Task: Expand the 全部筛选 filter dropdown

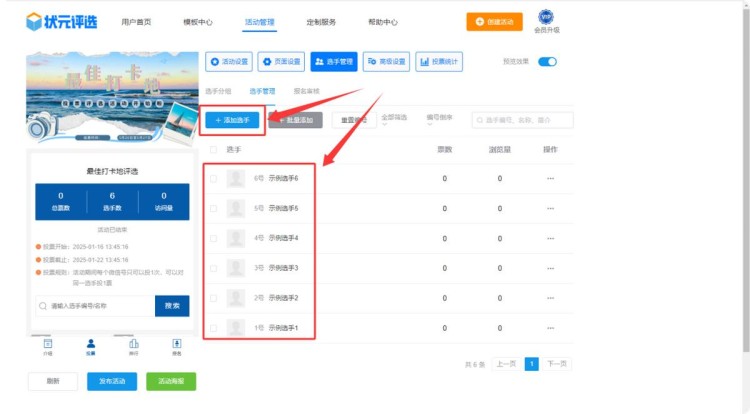Action: click(x=396, y=119)
